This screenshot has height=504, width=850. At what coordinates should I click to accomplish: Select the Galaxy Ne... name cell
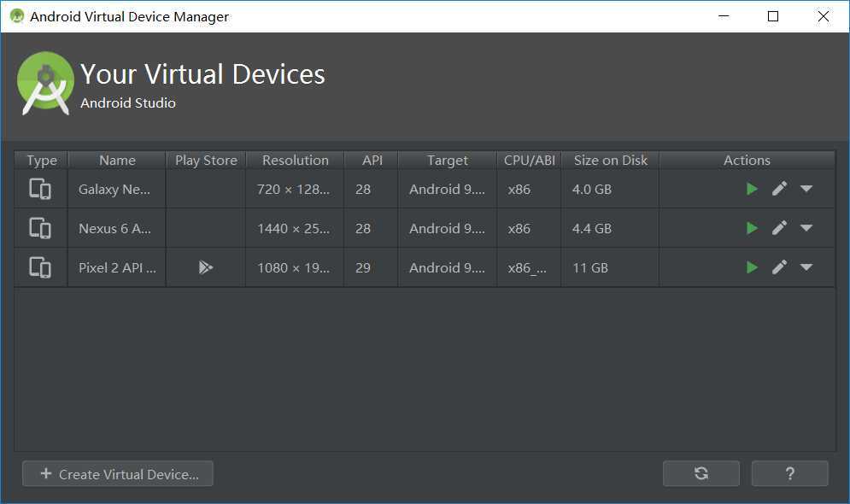(116, 189)
